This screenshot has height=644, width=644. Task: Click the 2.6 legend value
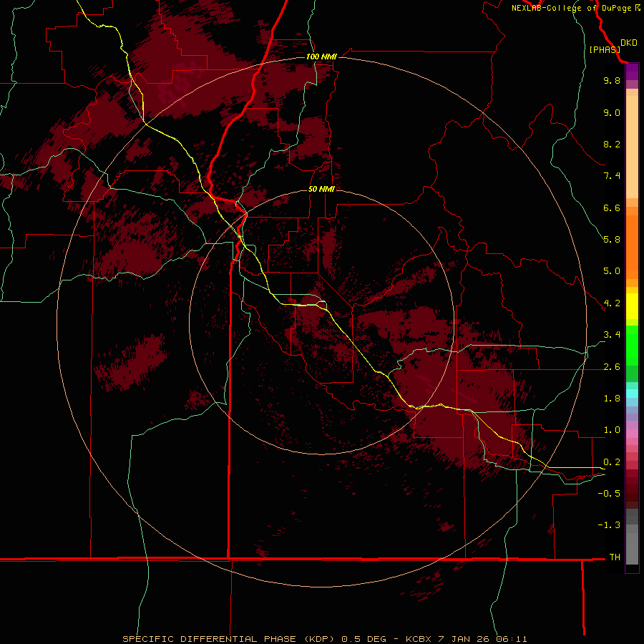[612, 367]
